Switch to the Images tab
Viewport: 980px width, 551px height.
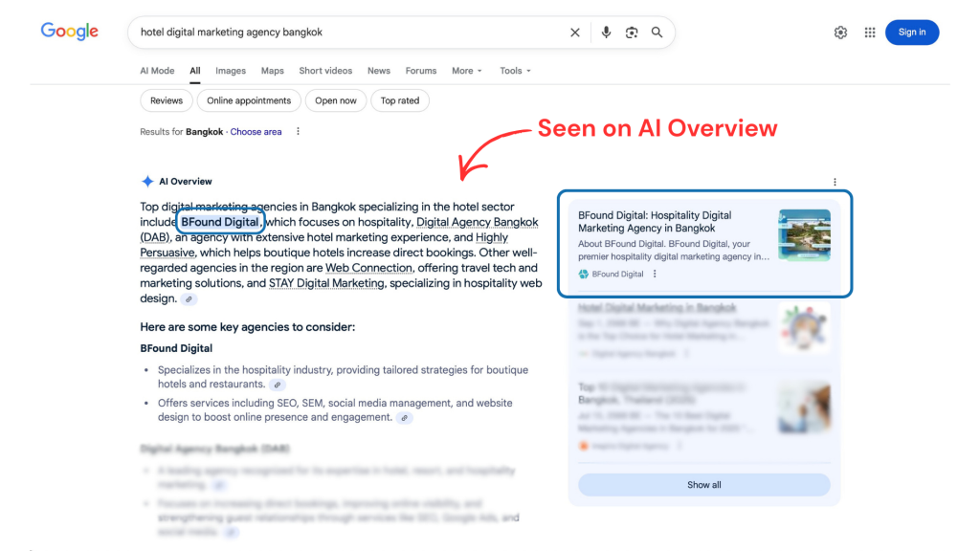click(x=231, y=71)
